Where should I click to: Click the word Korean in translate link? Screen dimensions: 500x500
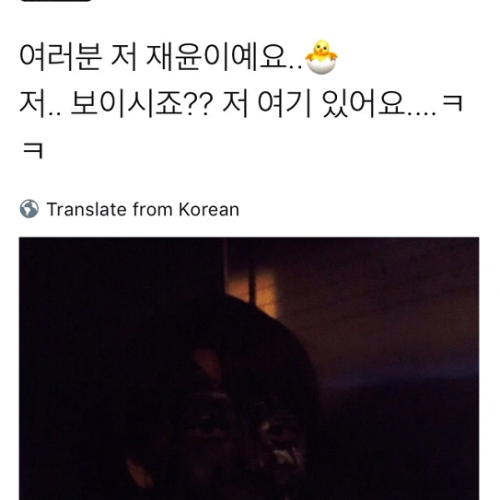click(209, 209)
